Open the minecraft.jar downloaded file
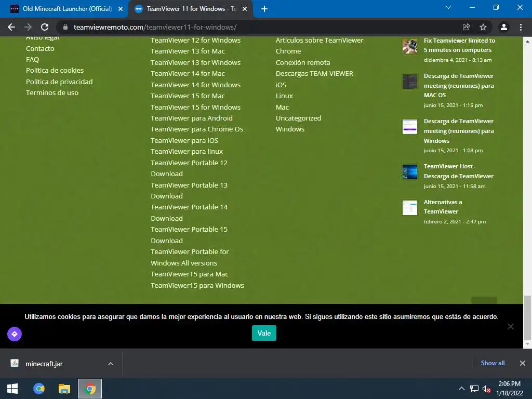 [x=44, y=364]
